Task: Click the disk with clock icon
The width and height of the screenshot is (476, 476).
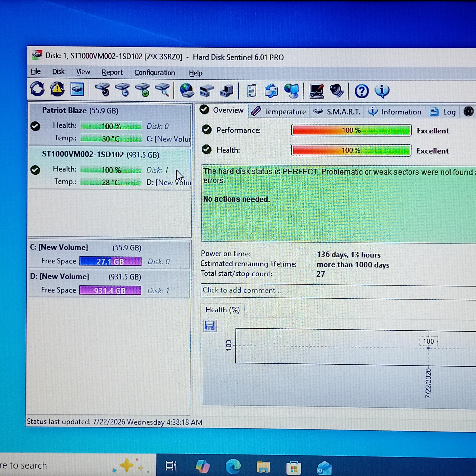Action: pos(123,90)
